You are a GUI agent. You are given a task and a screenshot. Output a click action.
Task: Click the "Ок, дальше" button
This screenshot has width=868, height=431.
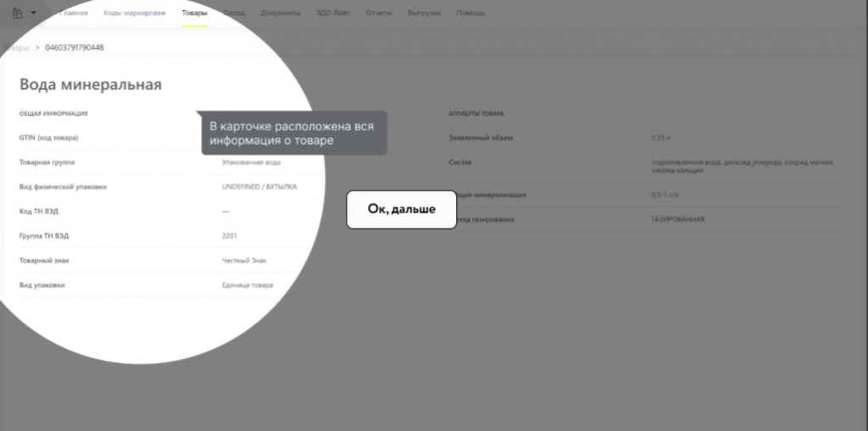click(x=401, y=209)
